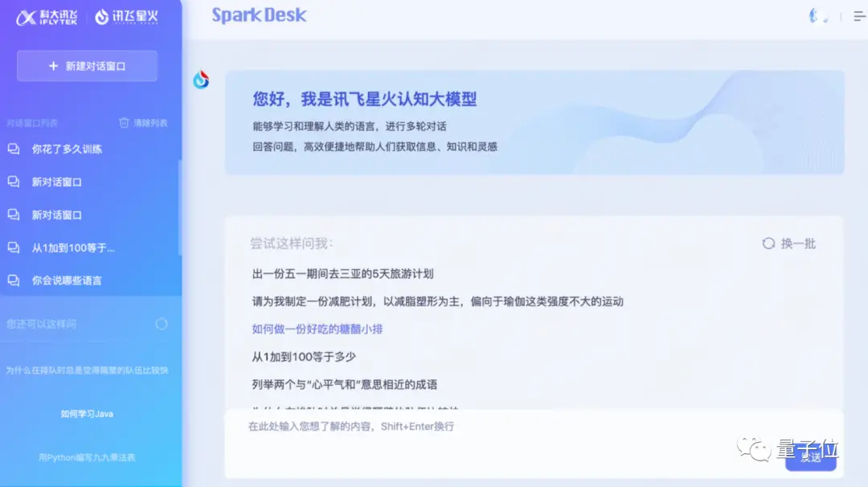868x487 pixels.
Task: Click the refresh icon beside 换一批
Action: point(768,243)
